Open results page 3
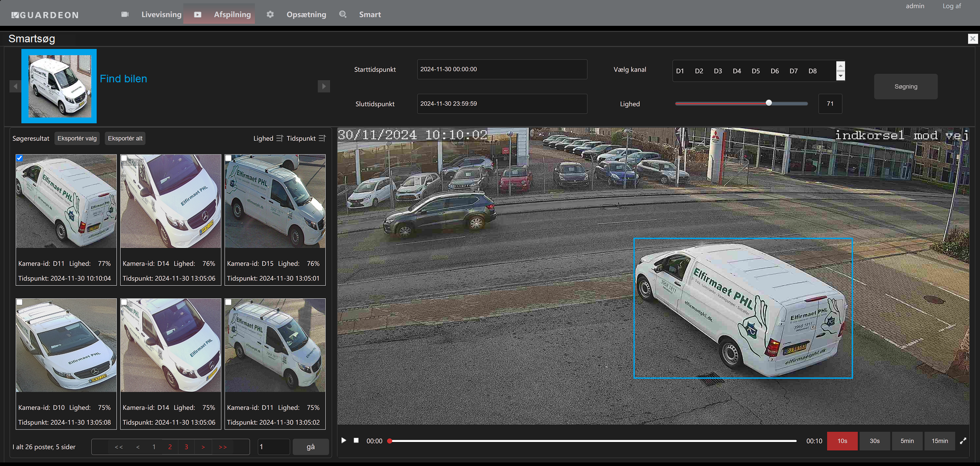 point(186,447)
